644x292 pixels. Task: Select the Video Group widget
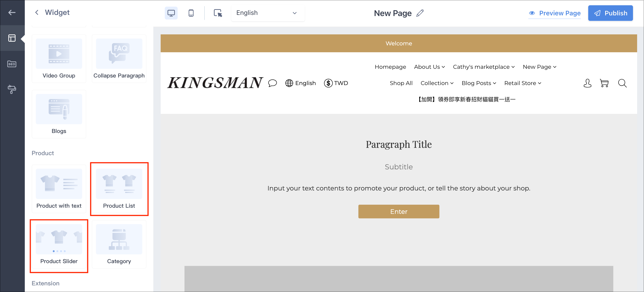point(59,58)
